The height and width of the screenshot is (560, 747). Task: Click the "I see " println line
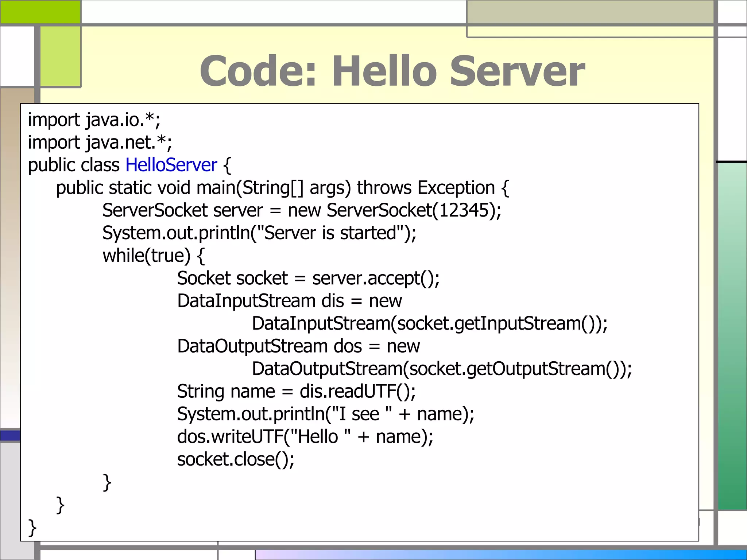325,414
